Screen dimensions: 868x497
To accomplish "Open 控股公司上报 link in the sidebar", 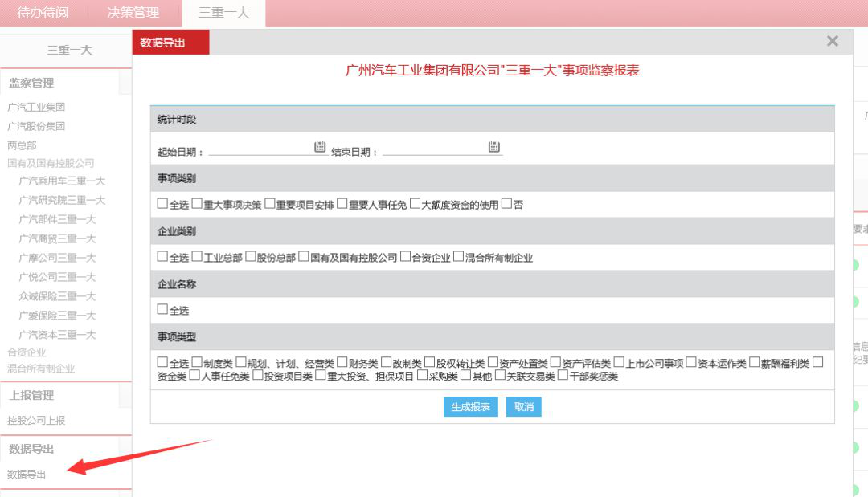I will coord(36,421).
